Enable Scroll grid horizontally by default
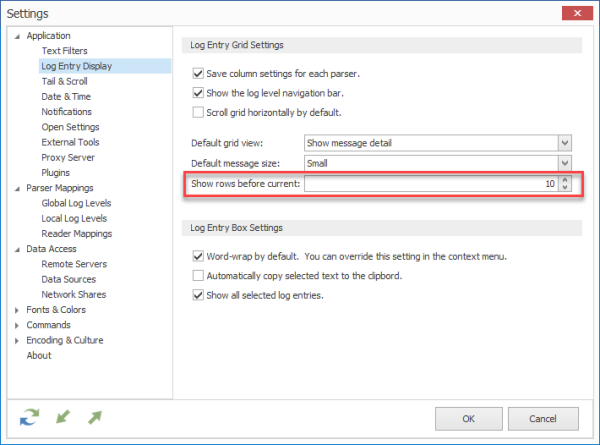 198,112
